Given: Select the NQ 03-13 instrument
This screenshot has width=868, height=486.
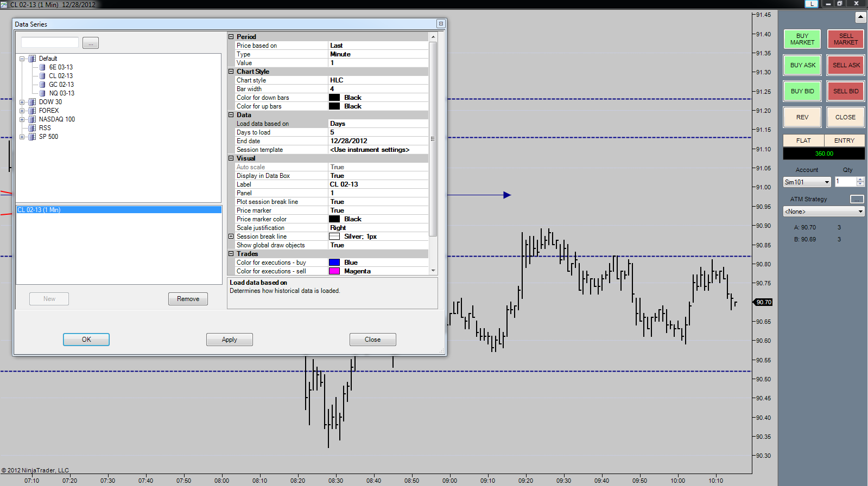Looking at the screenshot, I should pos(62,93).
